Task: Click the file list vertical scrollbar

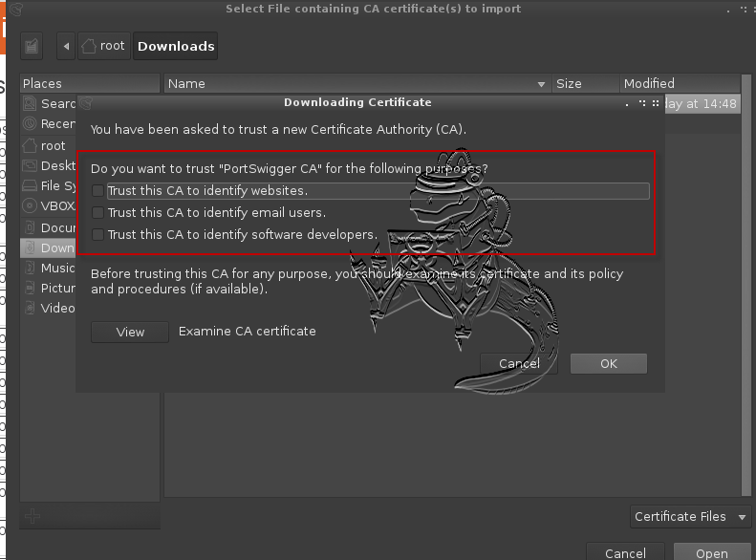Action: [746, 286]
